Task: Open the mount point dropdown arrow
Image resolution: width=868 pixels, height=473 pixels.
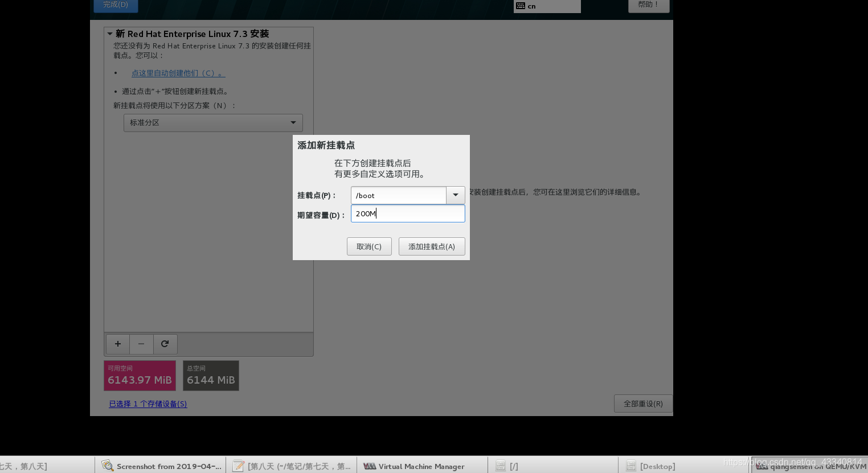Action: [456, 195]
